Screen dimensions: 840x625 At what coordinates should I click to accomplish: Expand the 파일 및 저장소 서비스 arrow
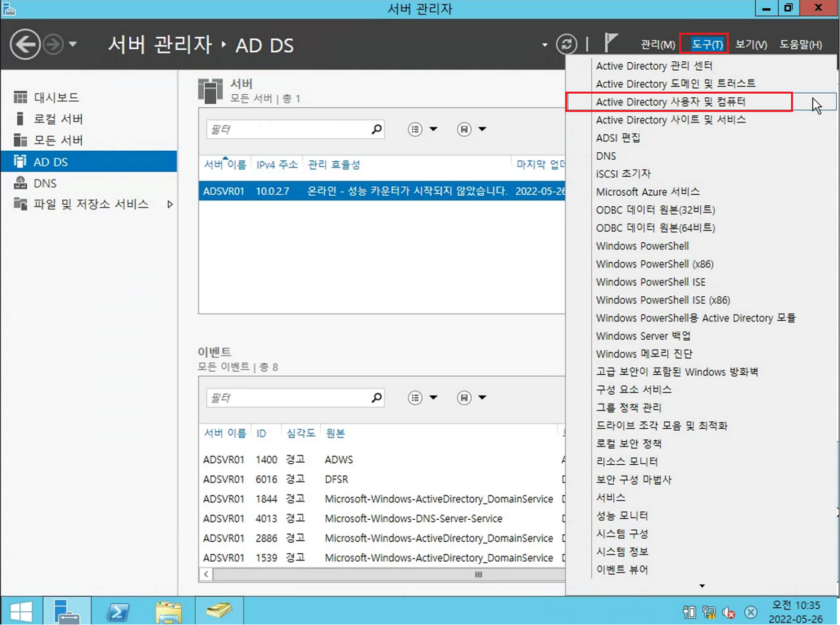tap(170, 205)
